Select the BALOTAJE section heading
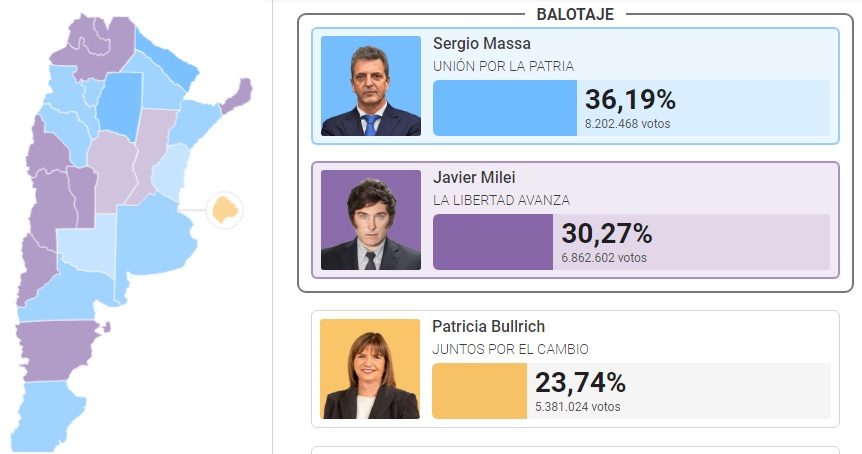This screenshot has height=454, width=862. 575,14
